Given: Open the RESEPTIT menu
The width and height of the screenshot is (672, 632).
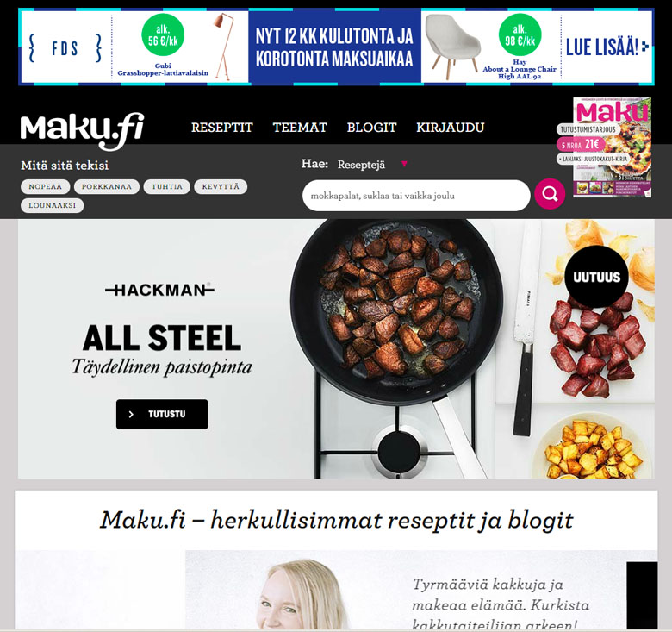Looking at the screenshot, I should [x=222, y=128].
